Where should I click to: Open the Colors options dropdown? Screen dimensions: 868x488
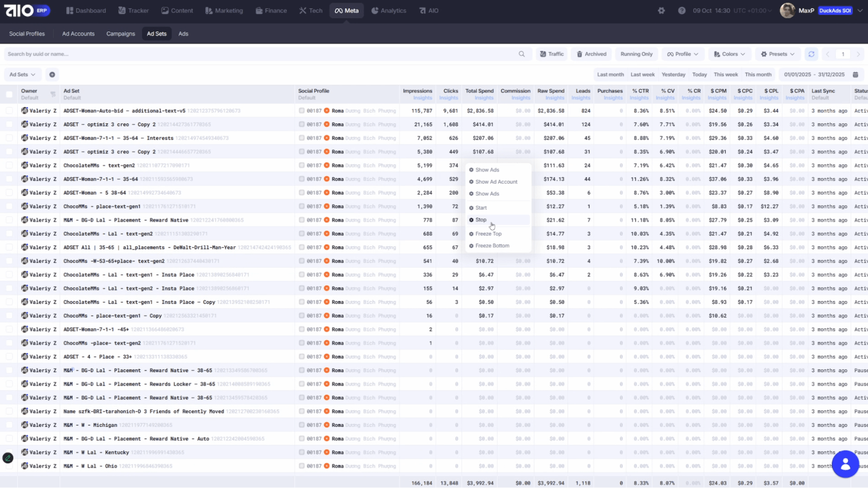click(x=729, y=54)
